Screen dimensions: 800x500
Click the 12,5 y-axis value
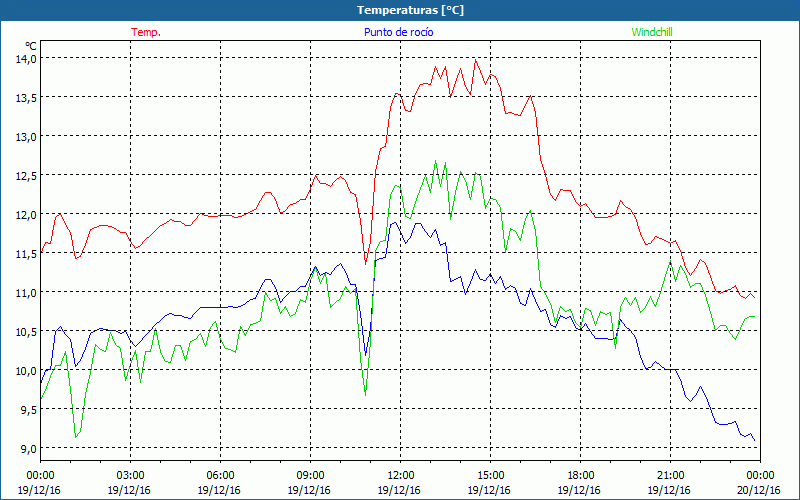(26, 176)
